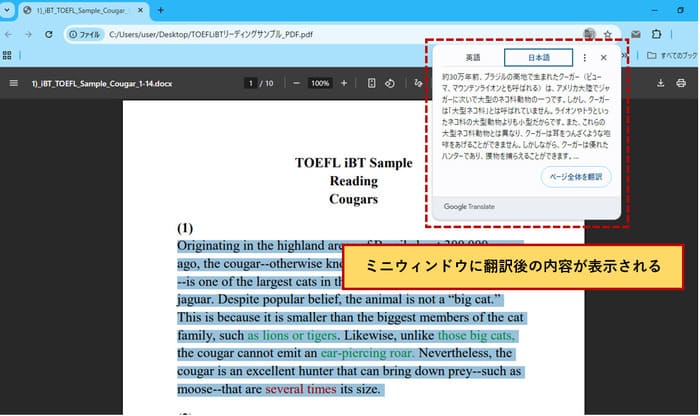Close the Google Translate popup
Viewport: 700px width, 416px height.
pos(603,58)
